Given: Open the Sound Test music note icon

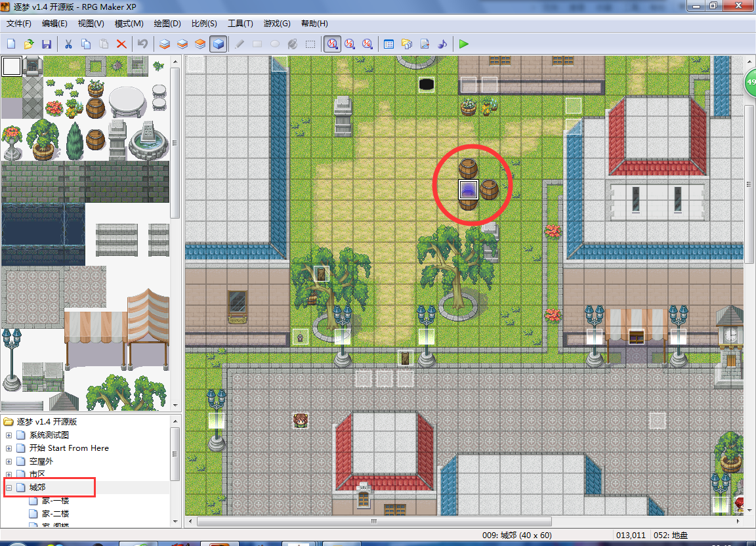Looking at the screenshot, I should (x=442, y=45).
